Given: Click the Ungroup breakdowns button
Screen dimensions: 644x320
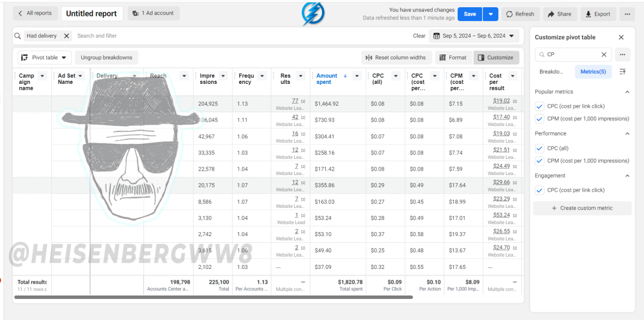Looking at the screenshot, I should click(106, 58).
